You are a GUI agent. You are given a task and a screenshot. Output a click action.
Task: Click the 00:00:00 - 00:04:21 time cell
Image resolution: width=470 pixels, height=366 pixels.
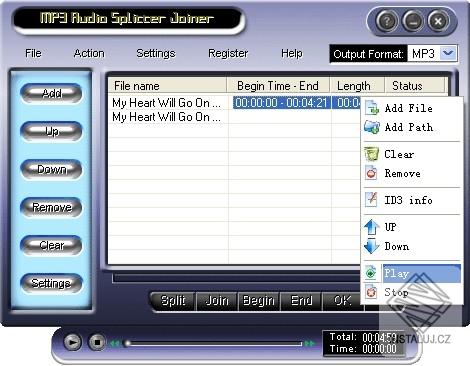pos(281,103)
